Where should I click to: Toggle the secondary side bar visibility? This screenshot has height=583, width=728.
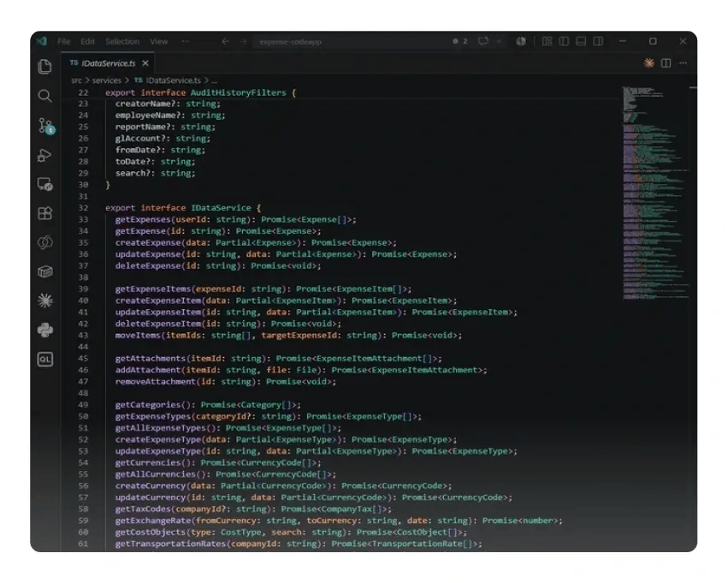598,41
